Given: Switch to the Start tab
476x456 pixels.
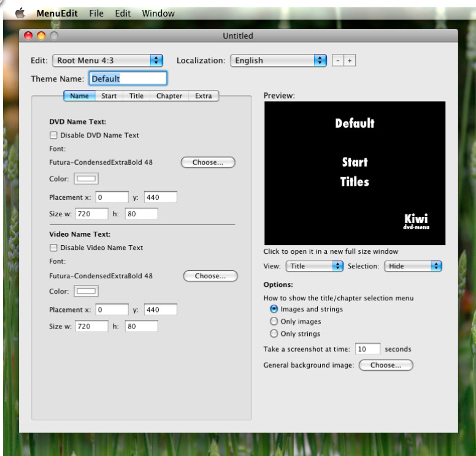Looking at the screenshot, I should tap(109, 96).
